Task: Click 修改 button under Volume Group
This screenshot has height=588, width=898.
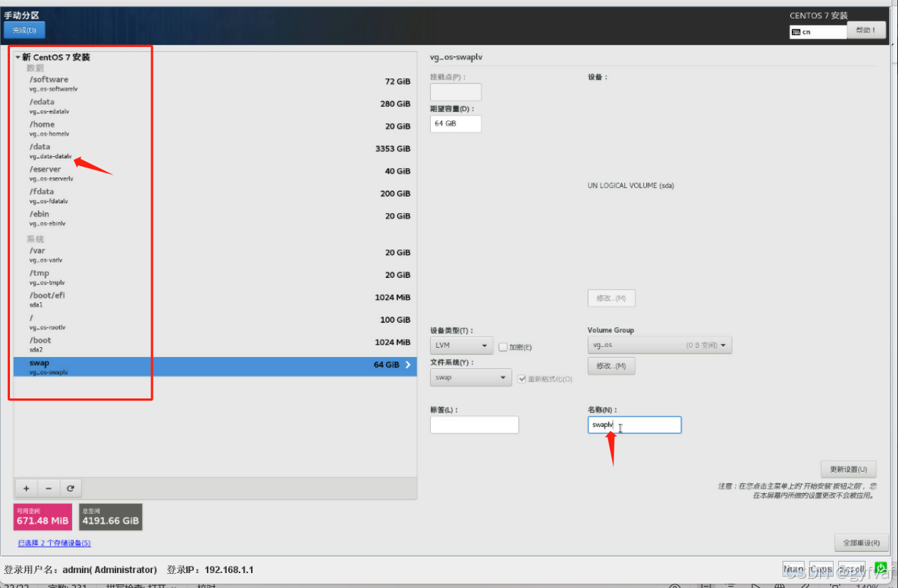Action: coord(611,366)
